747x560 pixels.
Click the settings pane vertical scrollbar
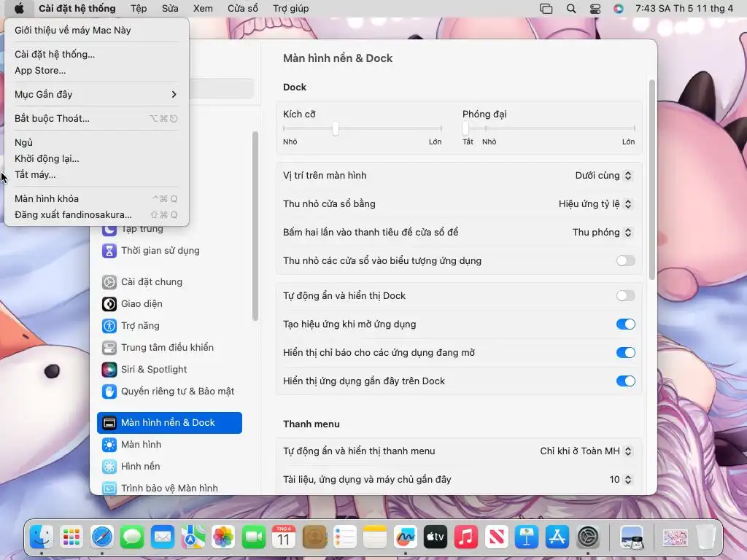point(651,179)
